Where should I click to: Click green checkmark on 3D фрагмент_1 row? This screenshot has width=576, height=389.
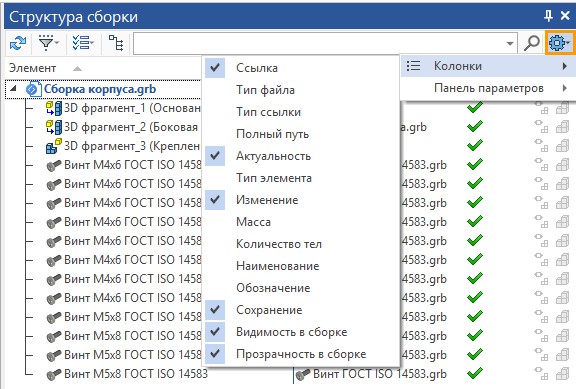pyautogui.click(x=475, y=108)
